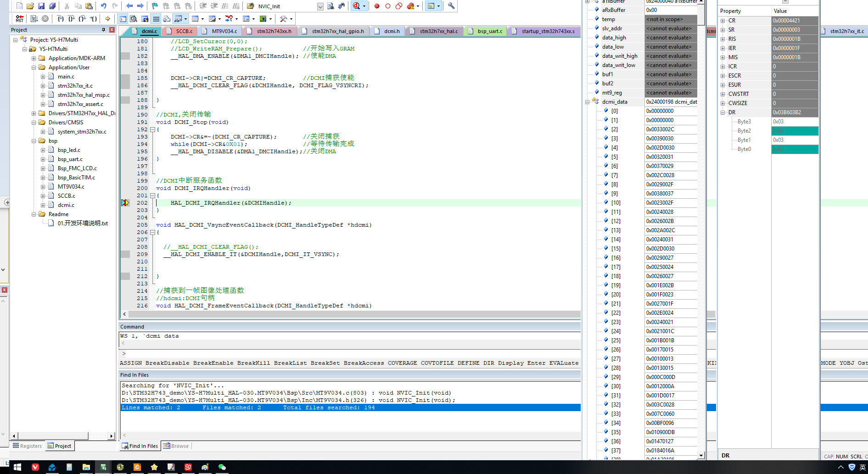Step into one line
Image resolution: width=868 pixels, height=474 pixels.
(x=61, y=19)
